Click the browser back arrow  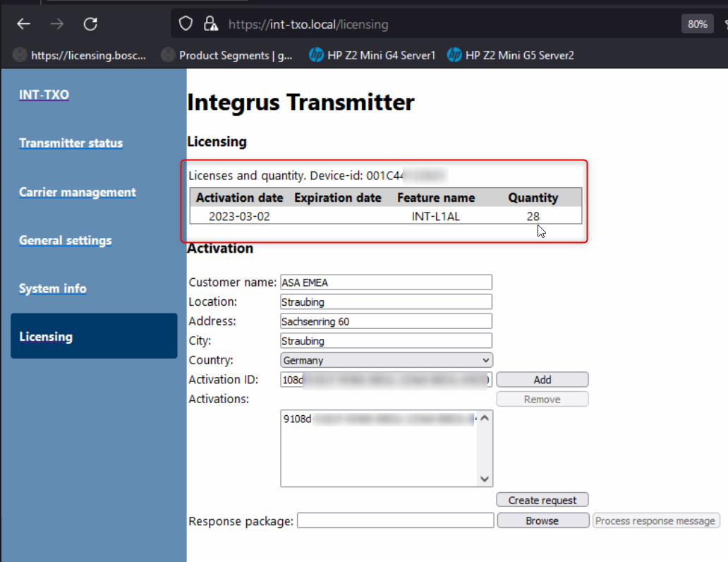coord(24,24)
